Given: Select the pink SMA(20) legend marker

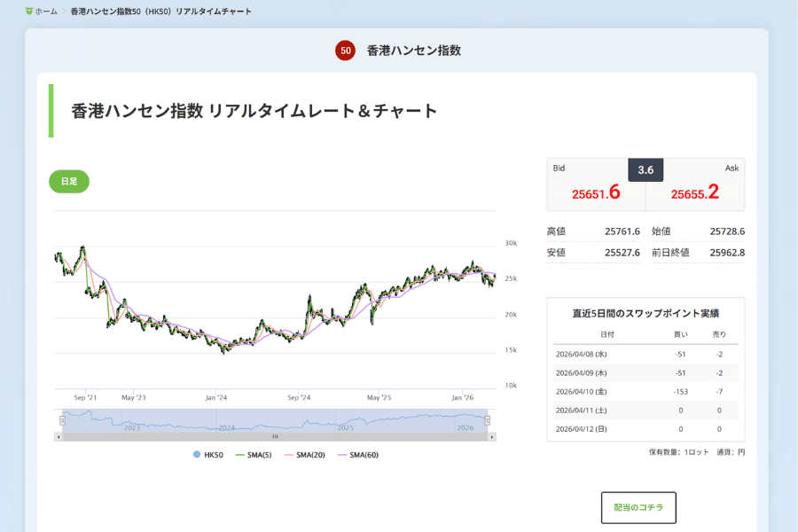Looking at the screenshot, I should [288, 453].
